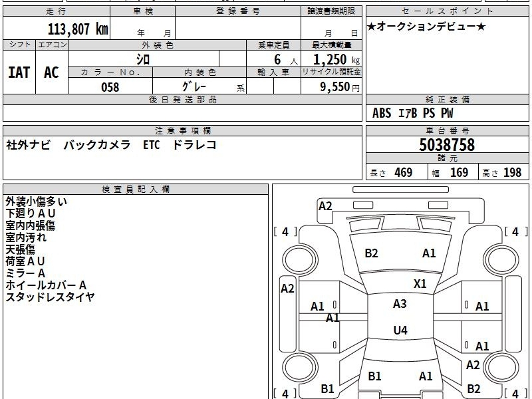Select the IAT shift type cell
Screen dimensions: 532x399
pos(19,72)
